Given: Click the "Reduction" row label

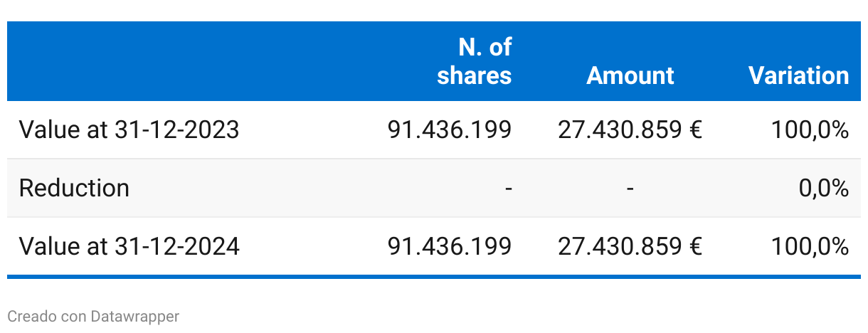Looking at the screenshot, I should [74, 189].
